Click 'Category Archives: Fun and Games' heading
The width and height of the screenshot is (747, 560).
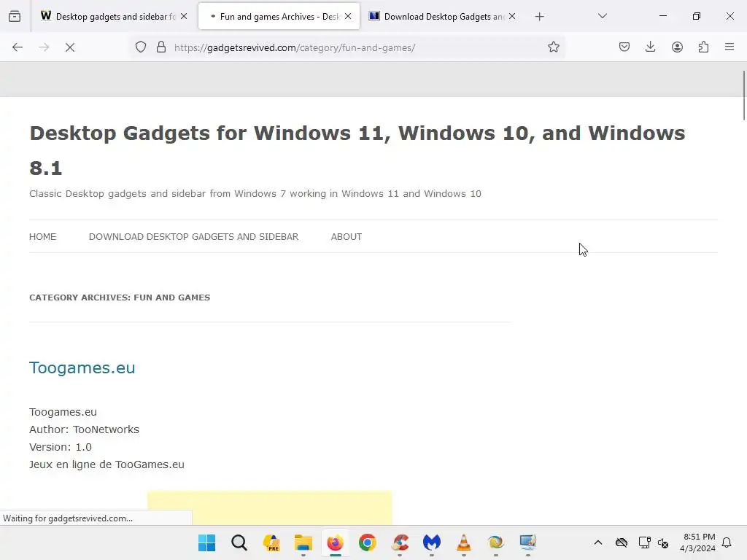(120, 297)
